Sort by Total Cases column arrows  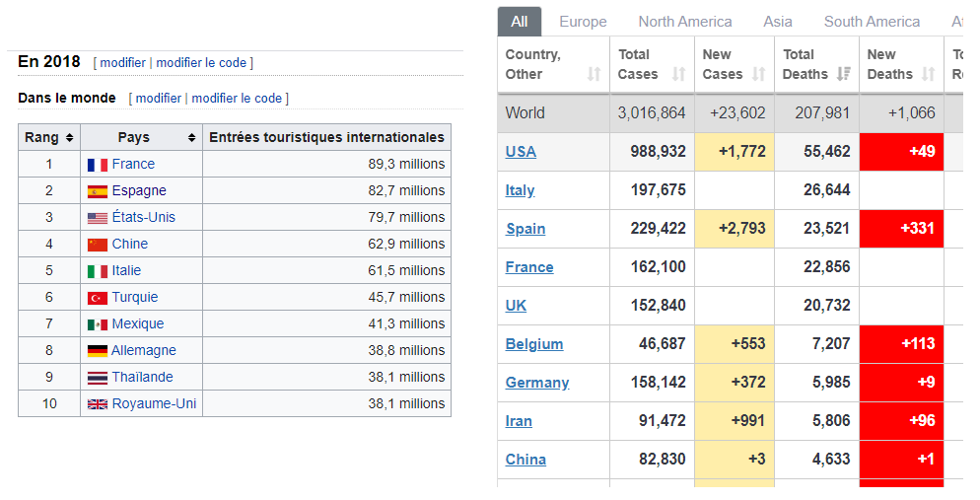[678, 74]
